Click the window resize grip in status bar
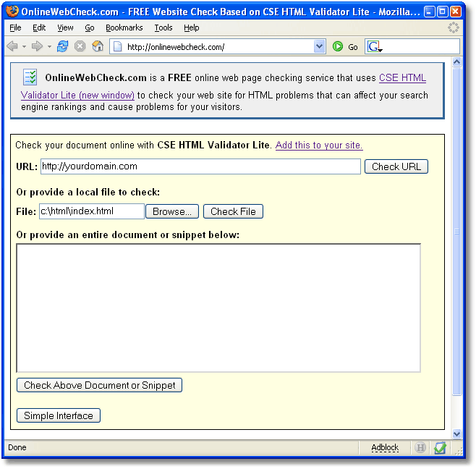 [457, 450]
